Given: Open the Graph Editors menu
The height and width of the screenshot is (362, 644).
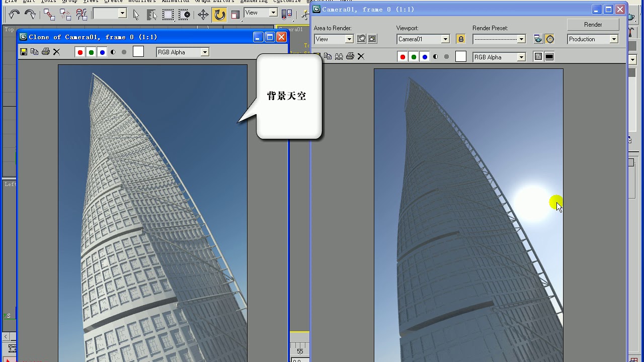Looking at the screenshot, I should (x=215, y=2).
